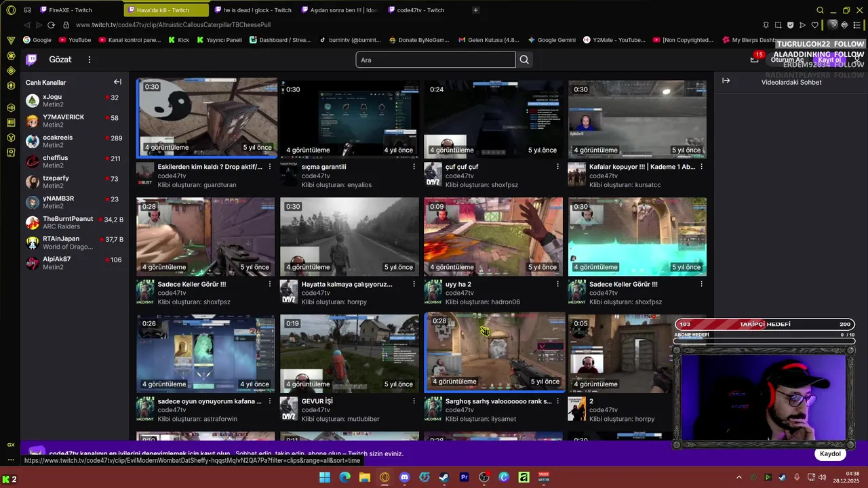Open the tzeparfy channel in sidebar
The width and height of the screenshot is (868, 488).
[75, 182]
